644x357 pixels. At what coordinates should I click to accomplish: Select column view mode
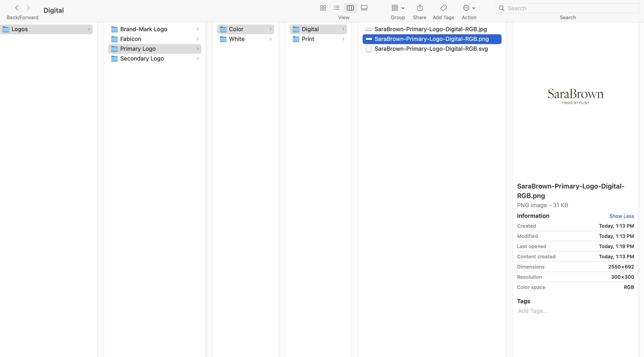(350, 8)
